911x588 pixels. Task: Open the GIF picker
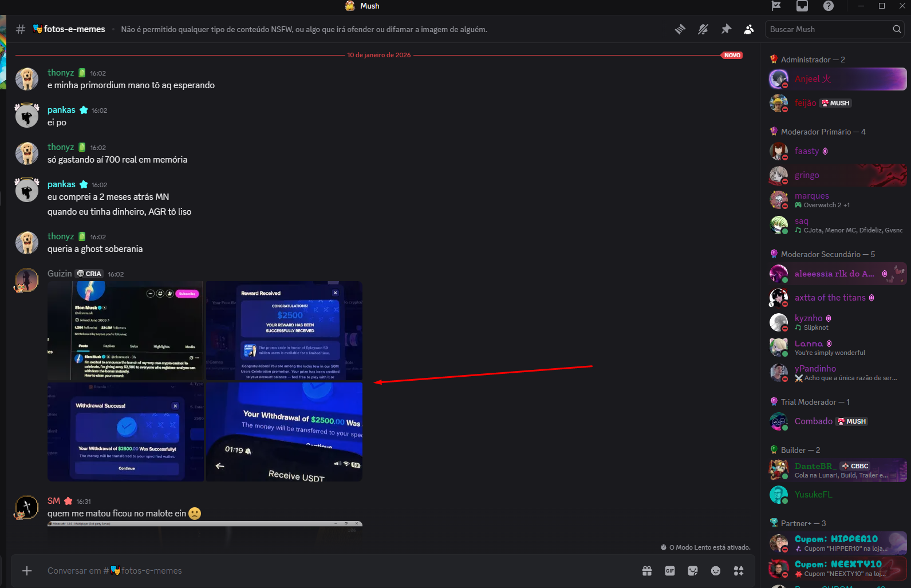(x=670, y=571)
